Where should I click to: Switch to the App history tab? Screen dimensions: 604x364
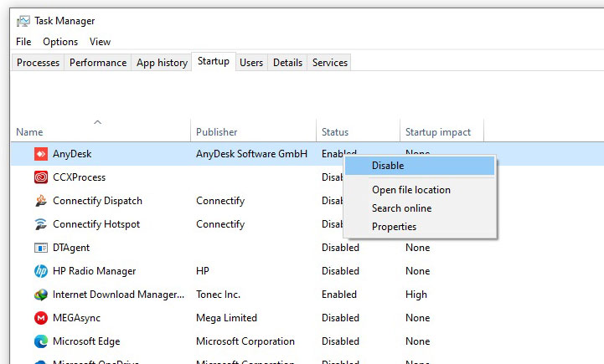pos(162,62)
